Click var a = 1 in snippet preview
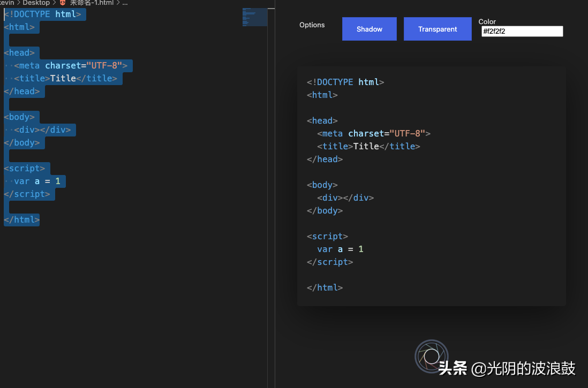Image resolution: width=588 pixels, height=388 pixels. pos(340,249)
